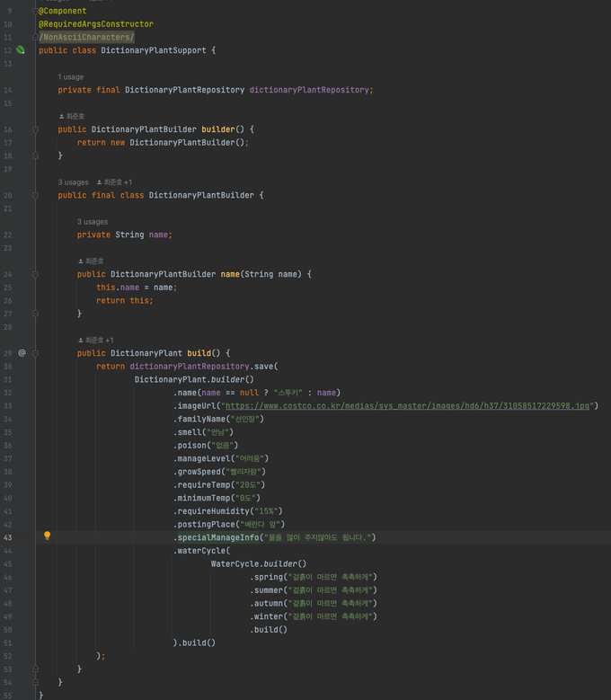Collapse the builder() method using its fold marker
The image size is (611, 700).
pyautogui.click(x=36, y=129)
